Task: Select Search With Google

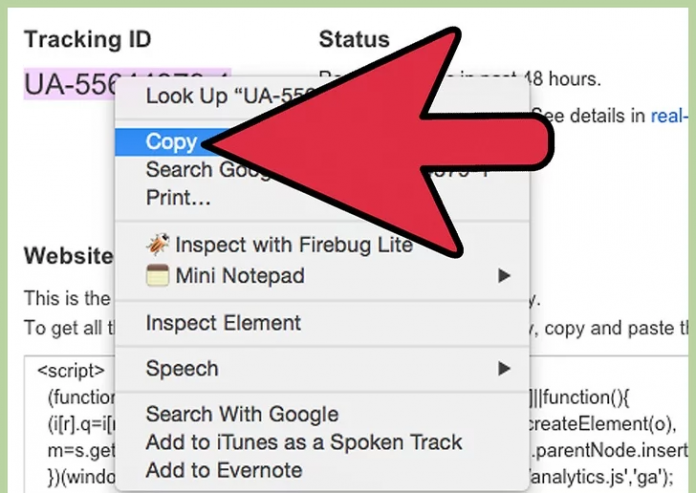Action: click(242, 414)
